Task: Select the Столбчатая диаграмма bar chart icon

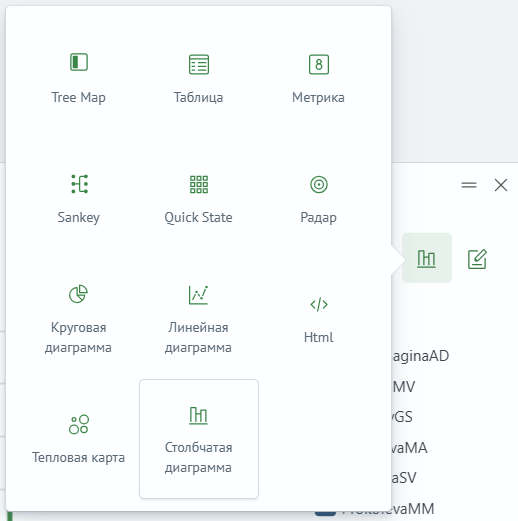Action: [198, 415]
